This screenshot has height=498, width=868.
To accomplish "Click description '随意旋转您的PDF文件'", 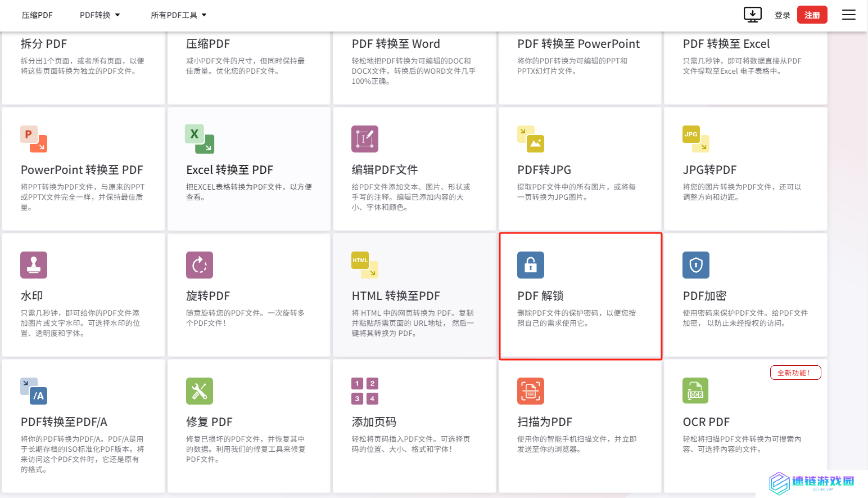I will pyautogui.click(x=246, y=318).
